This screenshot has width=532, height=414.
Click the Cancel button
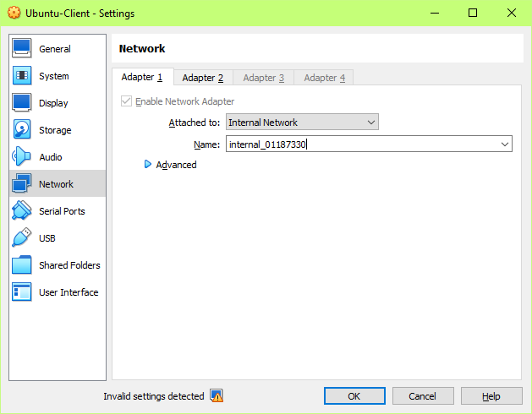pyautogui.click(x=423, y=395)
